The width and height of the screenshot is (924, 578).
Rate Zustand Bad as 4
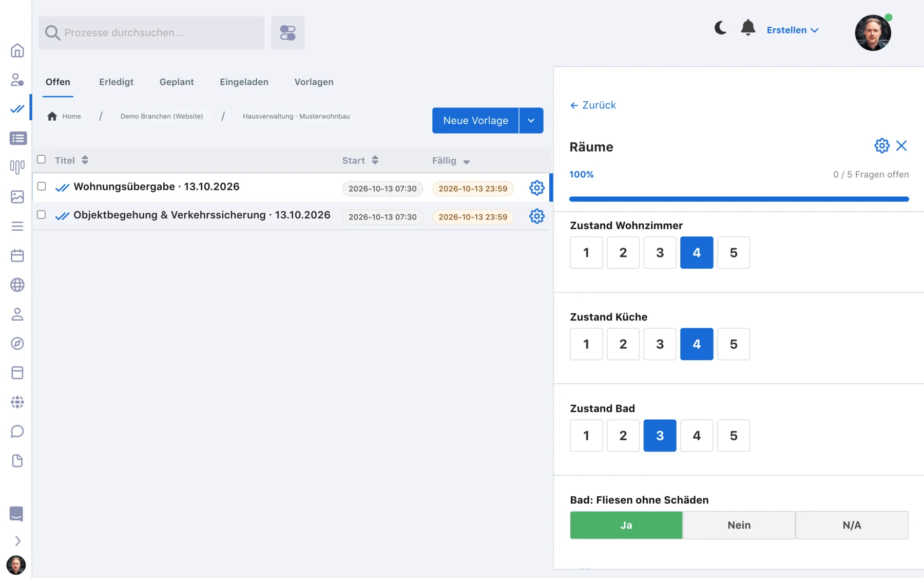pos(697,435)
